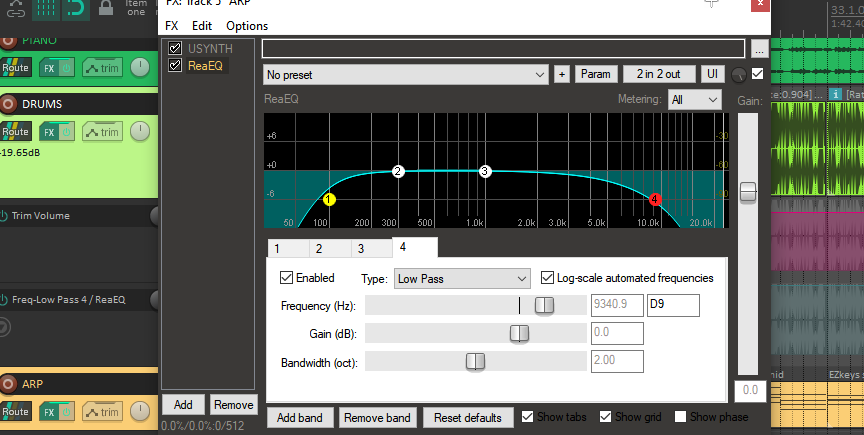
Task: Open the FX chain for the ARP track
Action: (49, 412)
